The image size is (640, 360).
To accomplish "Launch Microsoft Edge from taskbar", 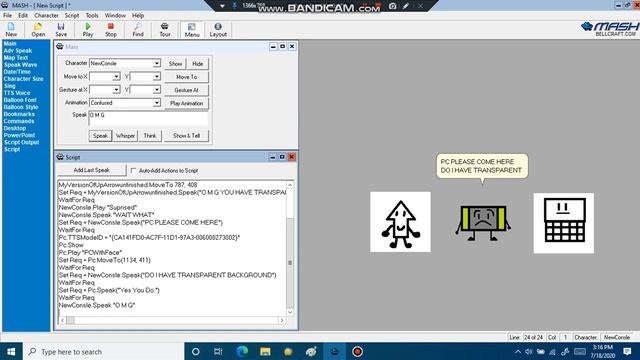I will coord(242,351).
